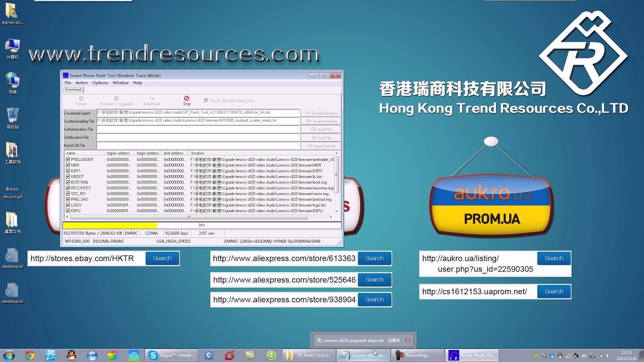Switch to Skype taskbar button
Screen dimensions: 644x362
(x=172, y=355)
